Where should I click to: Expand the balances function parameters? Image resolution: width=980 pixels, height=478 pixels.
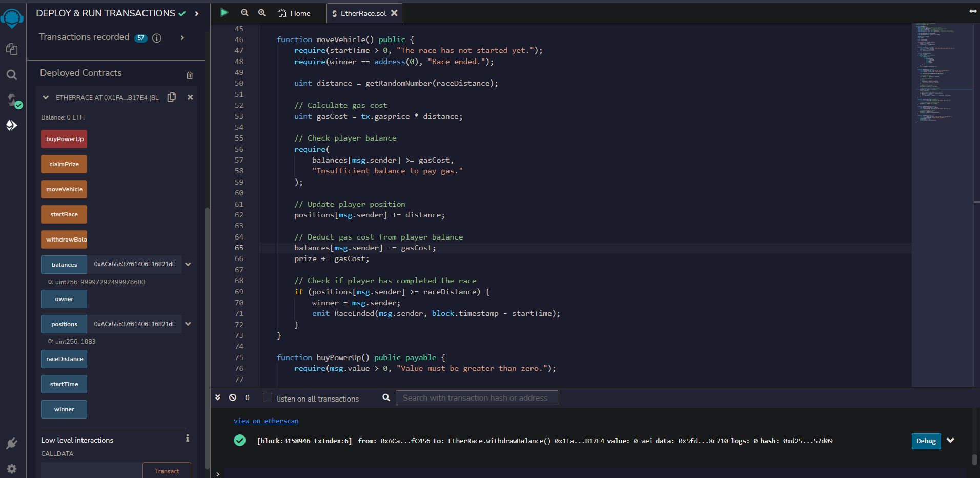[x=188, y=265]
